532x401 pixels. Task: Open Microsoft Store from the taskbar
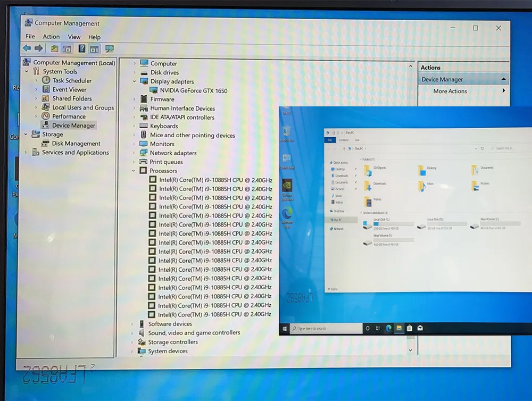[410, 328]
